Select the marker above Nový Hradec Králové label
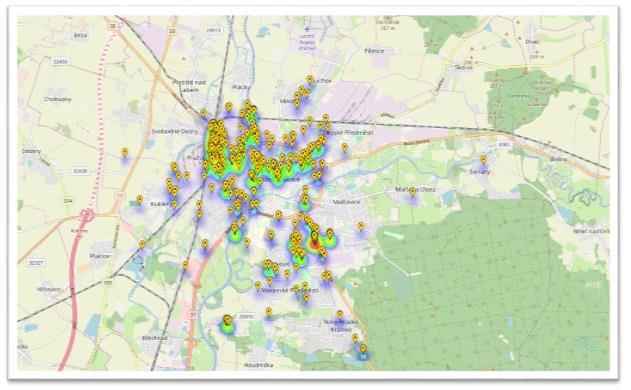Image resolution: width=631 pixels, height=390 pixels. coord(340,315)
